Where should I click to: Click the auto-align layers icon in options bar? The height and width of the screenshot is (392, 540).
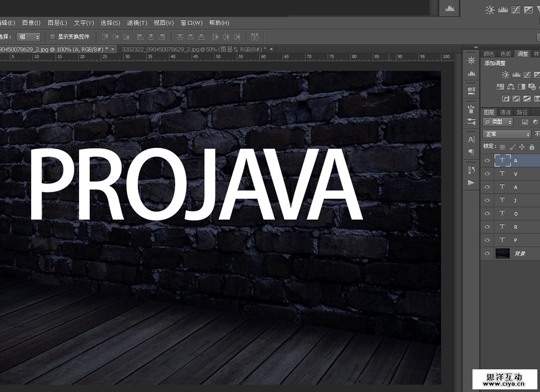coord(255,37)
